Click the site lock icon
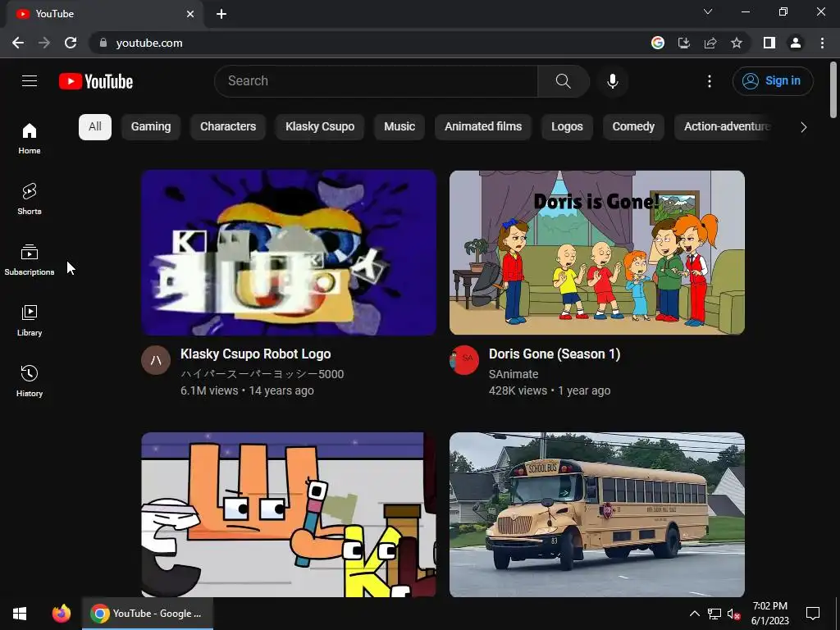The width and height of the screenshot is (840, 630). [103, 43]
